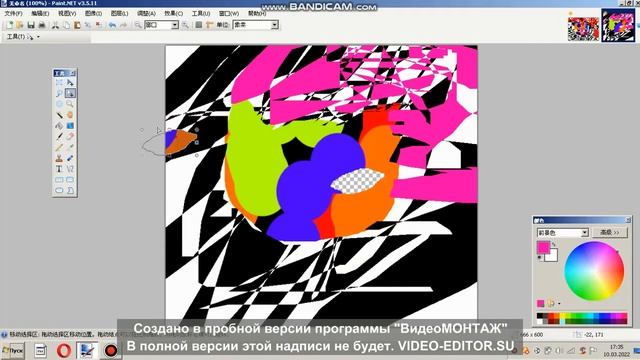The image size is (640, 360).
Task: Select the Rounded Rectangle tool
Action: pyautogui.click(x=70, y=180)
